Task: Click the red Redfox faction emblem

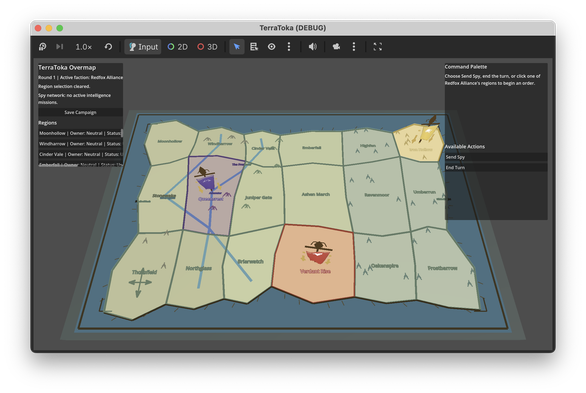Action: pos(317,252)
